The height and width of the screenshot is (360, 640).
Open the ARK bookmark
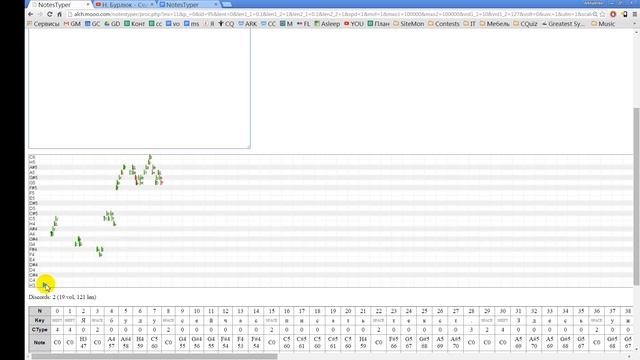248,24
